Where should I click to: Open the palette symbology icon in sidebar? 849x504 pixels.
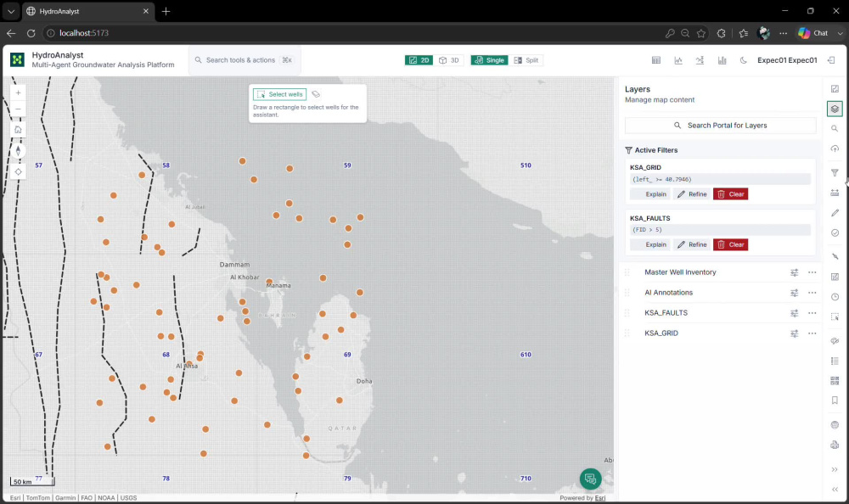[x=835, y=340]
